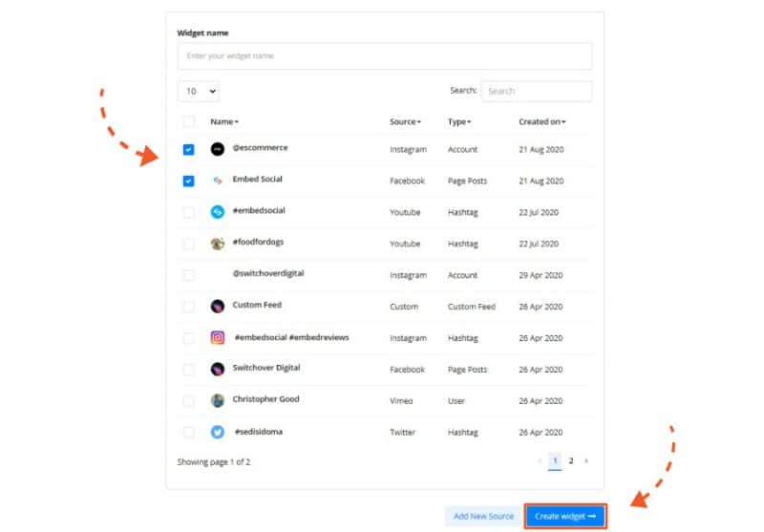Sort by the Created on column
This screenshot has width=764, height=532.
(541, 122)
